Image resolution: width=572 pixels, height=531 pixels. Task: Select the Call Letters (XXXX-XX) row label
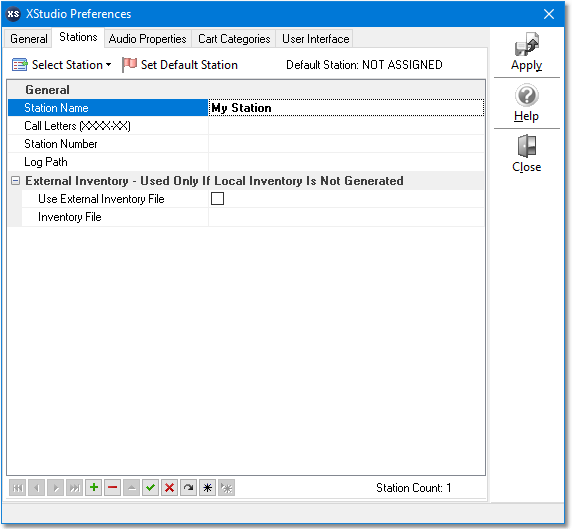(77, 126)
